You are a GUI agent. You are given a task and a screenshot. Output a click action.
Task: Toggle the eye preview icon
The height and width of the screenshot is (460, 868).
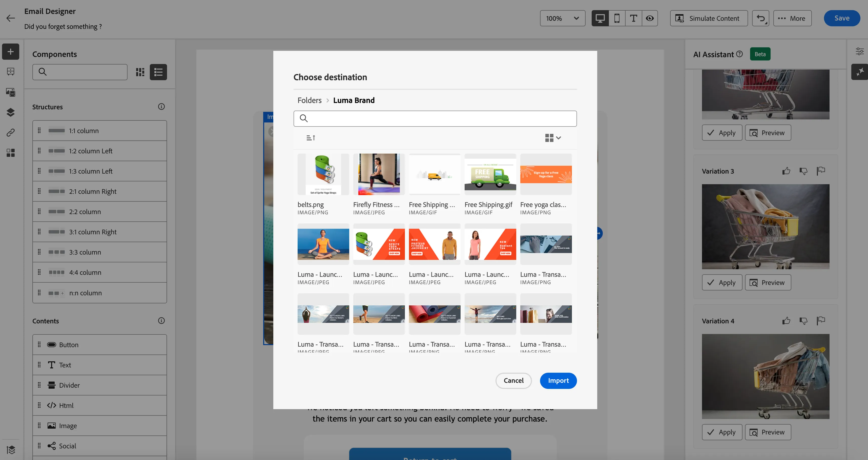pyautogui.click(x=650, y=18)
